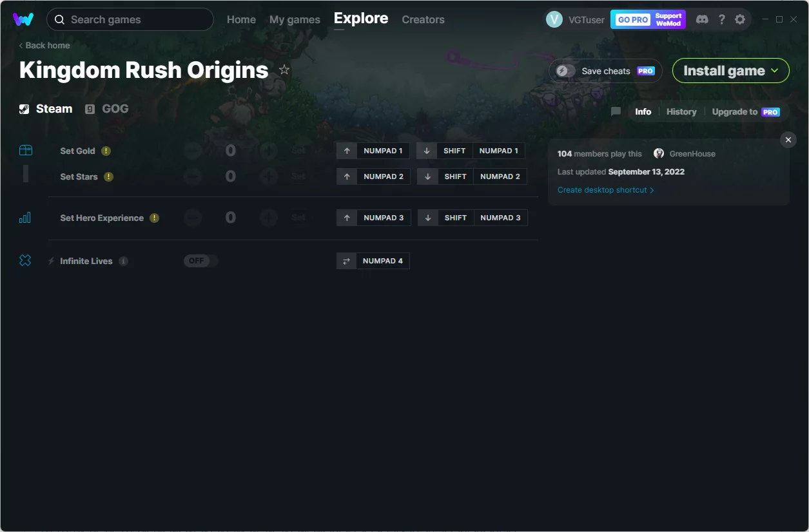Viewport: 809px width, 532px height.
Task: Click the Set Gold warning icon
Action: 106,151
